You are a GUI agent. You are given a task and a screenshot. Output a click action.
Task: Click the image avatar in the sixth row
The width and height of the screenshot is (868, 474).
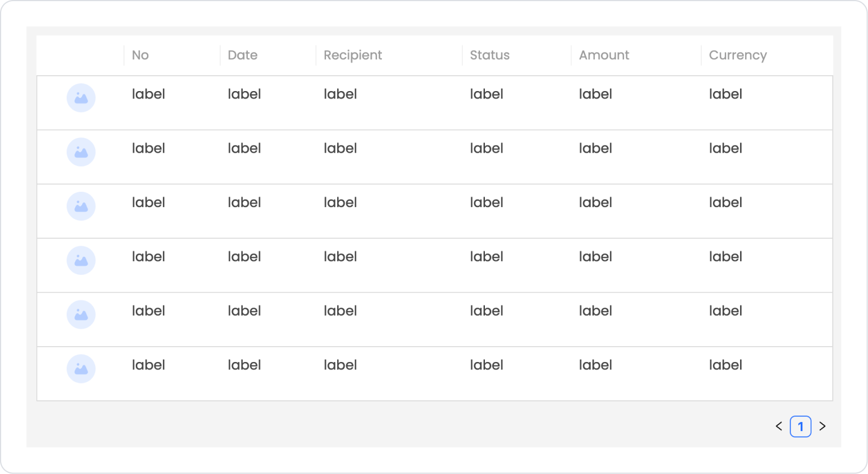point(81,369)
